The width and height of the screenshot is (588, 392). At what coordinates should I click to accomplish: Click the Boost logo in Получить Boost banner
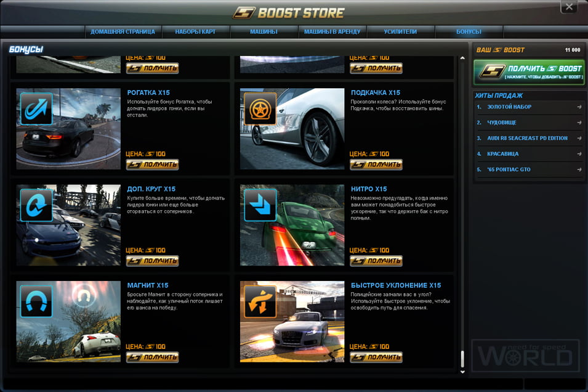click(x=493, y=71)
